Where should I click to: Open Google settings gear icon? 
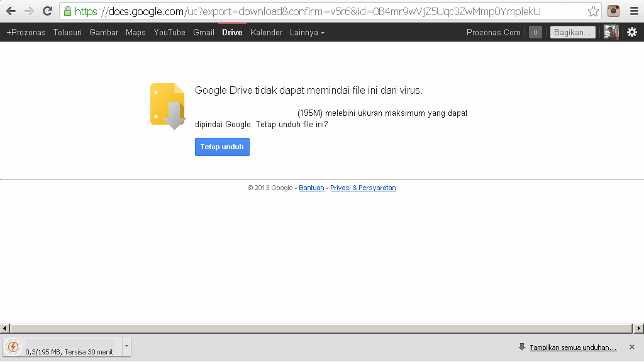(x=632, y=32)
